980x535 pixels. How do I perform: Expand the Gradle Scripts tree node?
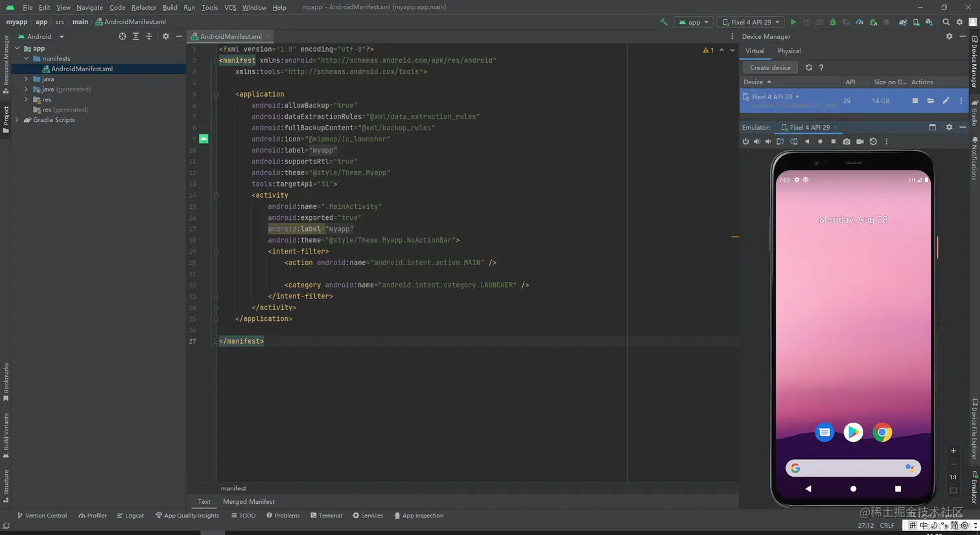coord(17,120)
